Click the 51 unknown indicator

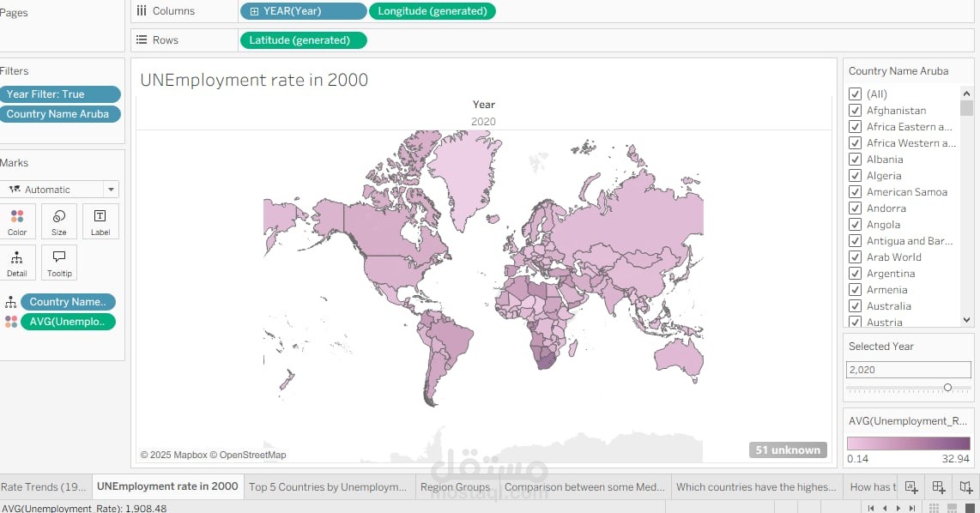[788, 450]
